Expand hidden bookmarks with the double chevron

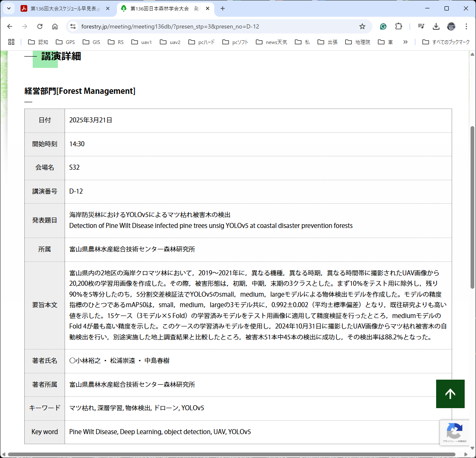[x=405, y=42]
